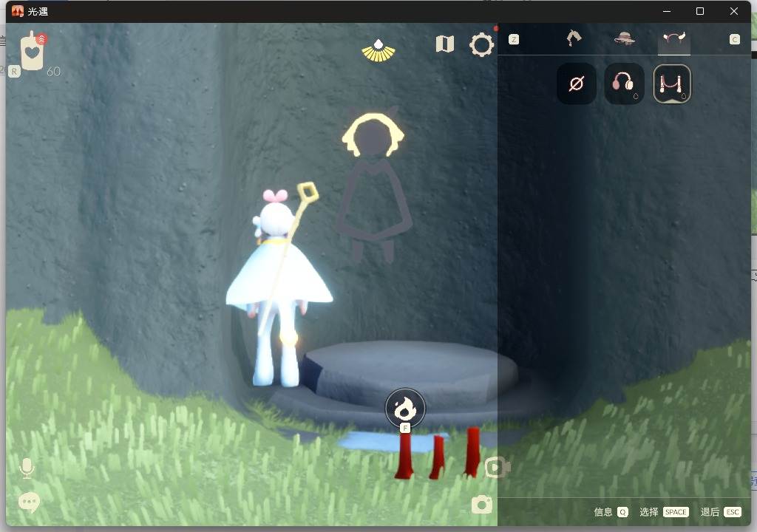Open the map icon
Viewport: 757px width, 532px height.
pos(444,44)
